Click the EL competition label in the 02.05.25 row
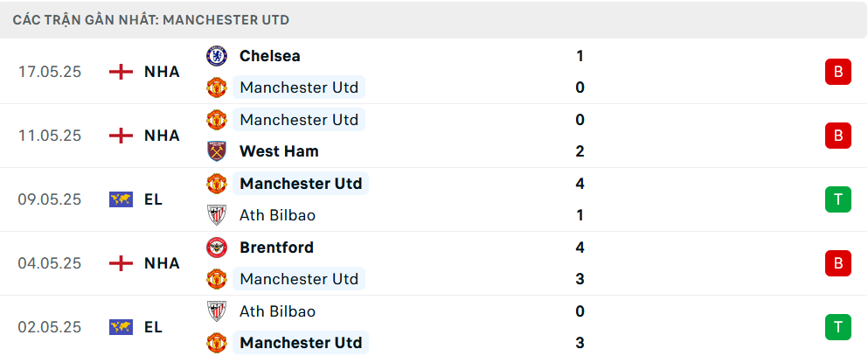 pyautogui.click(x=153, y=326)
